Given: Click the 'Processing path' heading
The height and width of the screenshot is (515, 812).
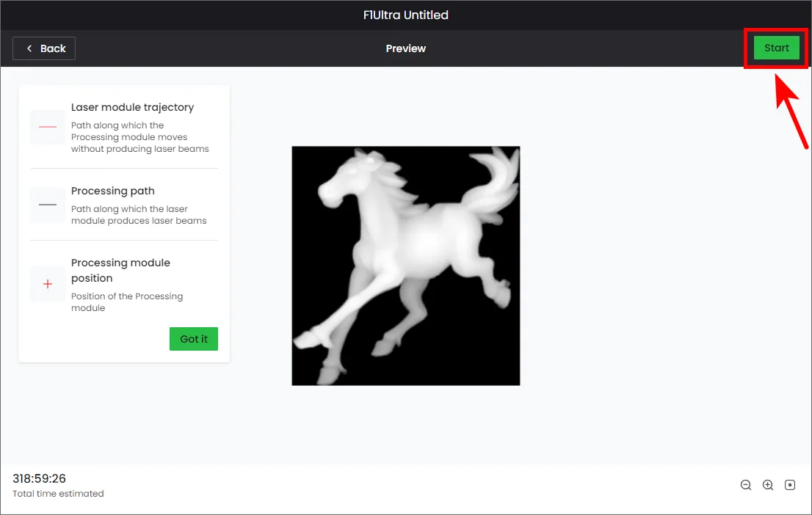Looking at the screenshot, I should point(113,191).
